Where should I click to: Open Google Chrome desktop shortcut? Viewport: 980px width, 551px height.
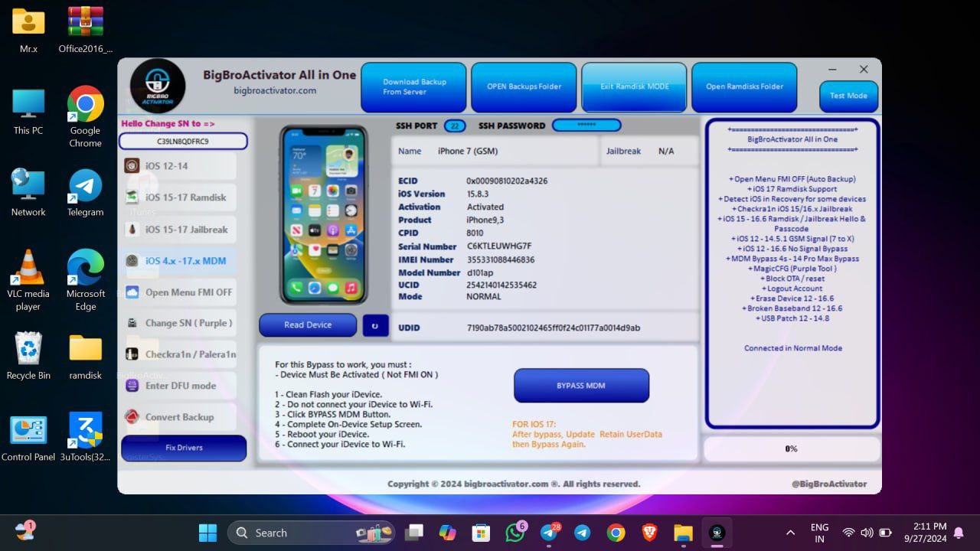(86, 117)
